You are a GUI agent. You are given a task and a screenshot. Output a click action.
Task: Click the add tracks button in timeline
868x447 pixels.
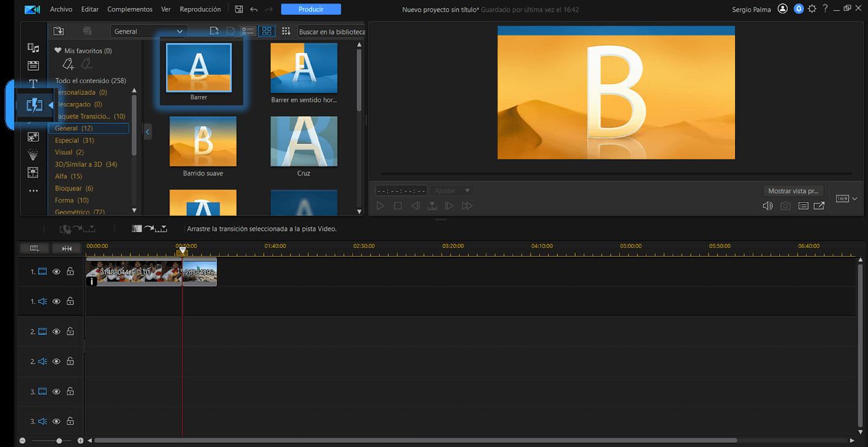(34, 248)
